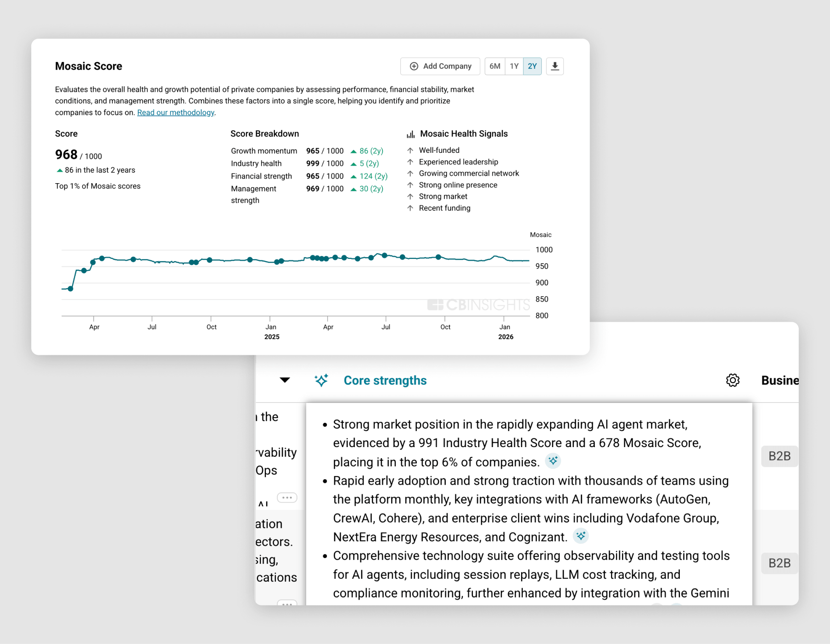The image size is (830, 644).
Task: Select the 6M time range
Action: tap(495, 66)
